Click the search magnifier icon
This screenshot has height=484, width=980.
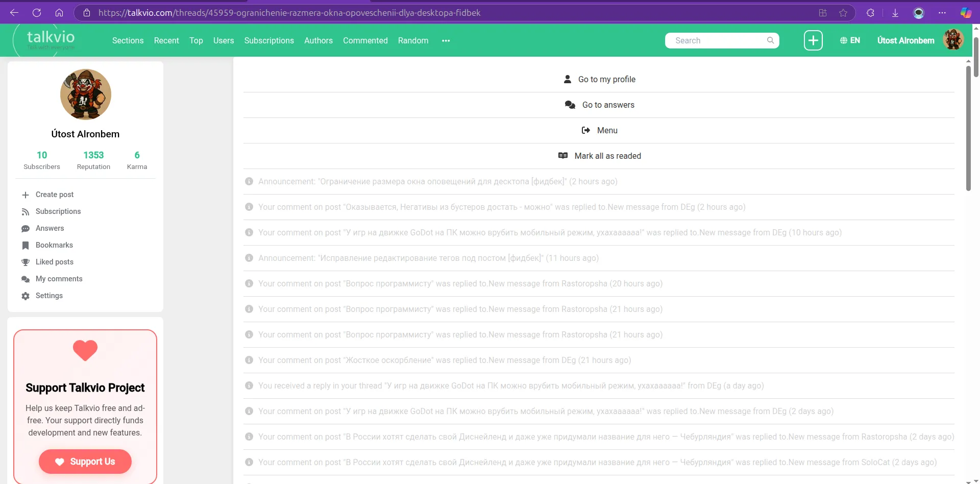point(770,40)
